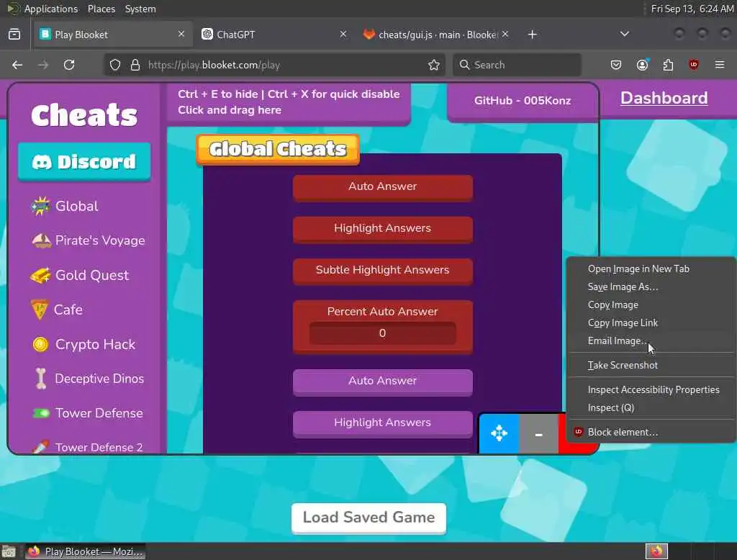Screen dimensions: 737x560
Task: Choose Open Image in New Tab
Action: click(651, 269)
